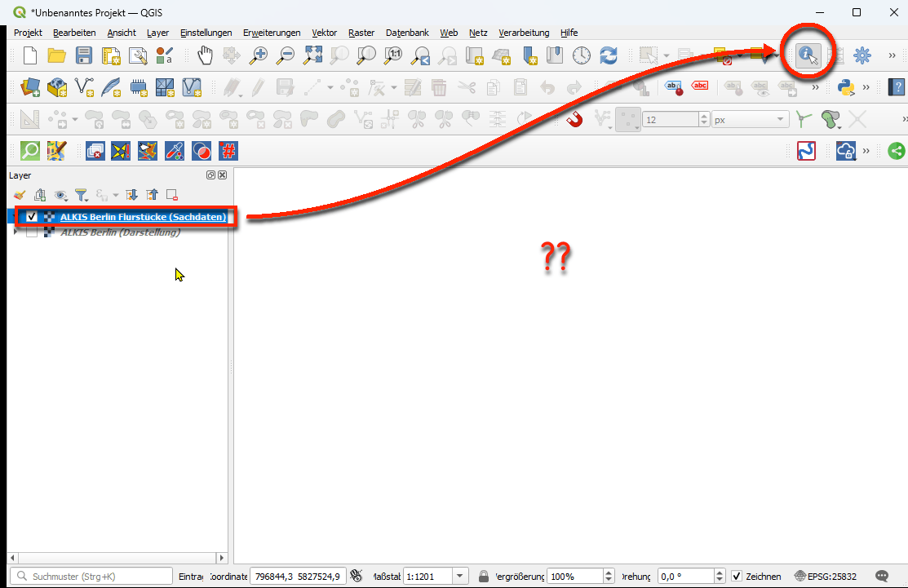
Task: Expand the ALKIS Berlin (Darstellung) layer group
Action: (x=16, y=232)
